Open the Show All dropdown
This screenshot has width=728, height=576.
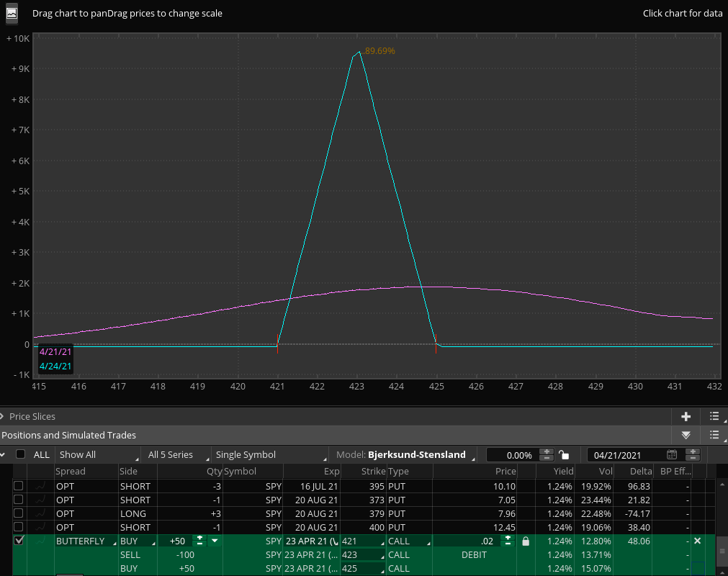point(98,455)
